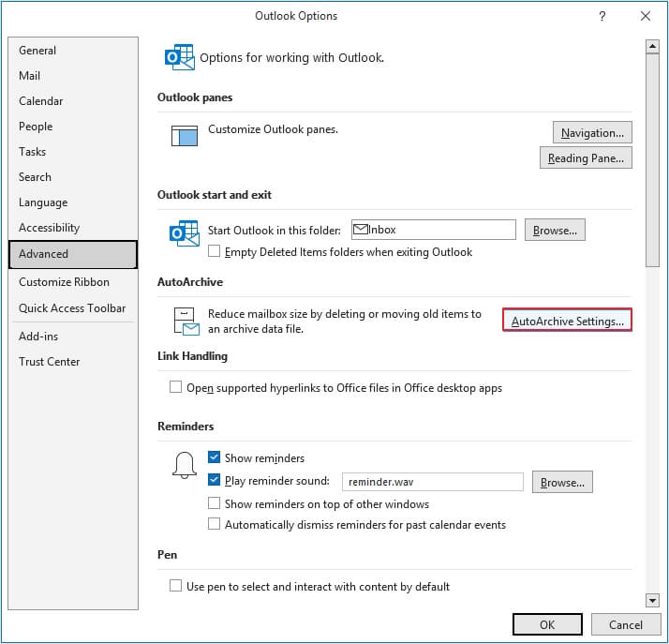Click the reminder.wav sound file field
Image resolution: width=669 pixels, height=644 pixels.
(x=433, y=482)
